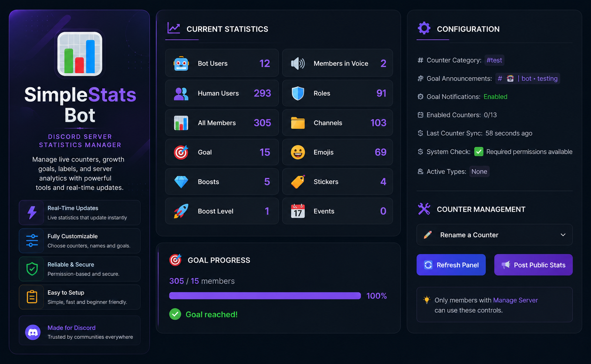
Task: Click the Post Public Stats button
Action: click(533, 265)
